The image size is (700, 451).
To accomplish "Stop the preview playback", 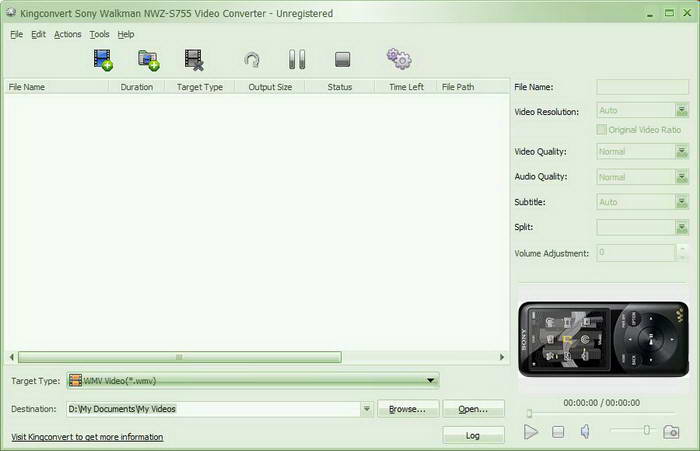I will 558,432.
